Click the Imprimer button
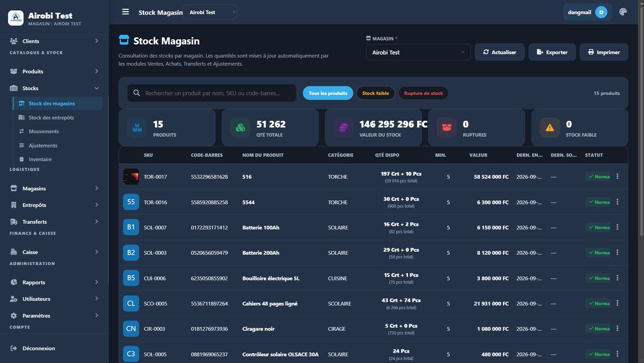 [604, 52]
